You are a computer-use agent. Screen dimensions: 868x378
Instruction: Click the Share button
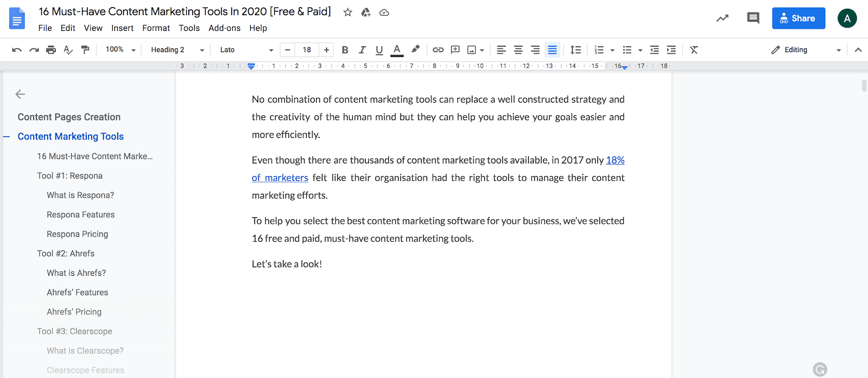tap(799, 18)
